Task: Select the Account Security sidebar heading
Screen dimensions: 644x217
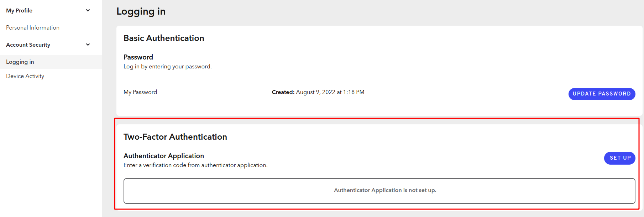Action: (x=28, y=45)
